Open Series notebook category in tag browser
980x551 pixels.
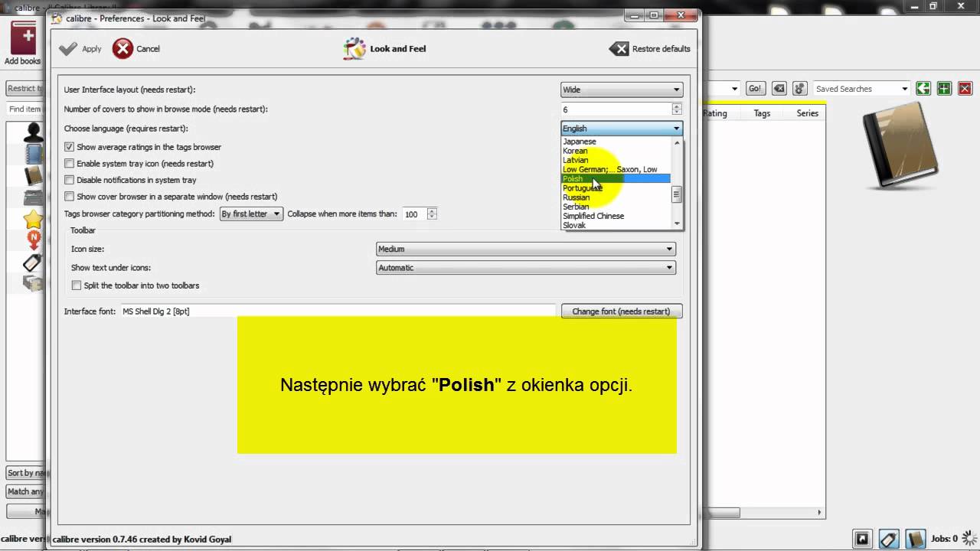point(33,154)
